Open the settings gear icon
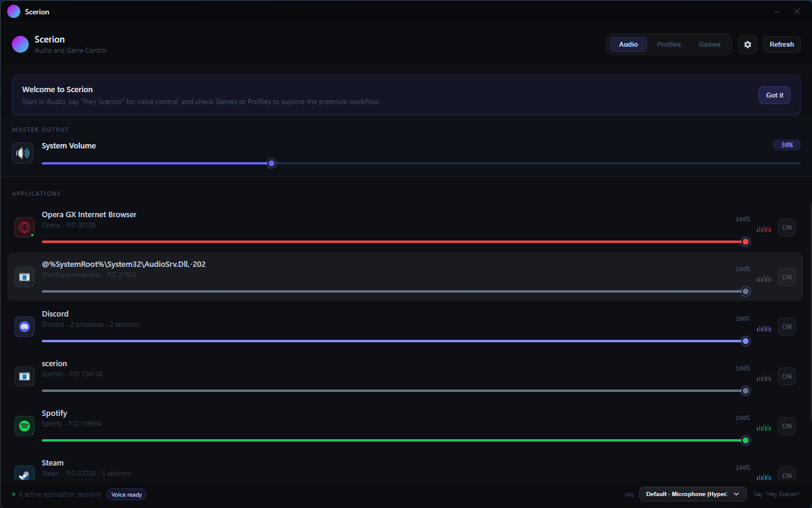 [x=747, y=44]
